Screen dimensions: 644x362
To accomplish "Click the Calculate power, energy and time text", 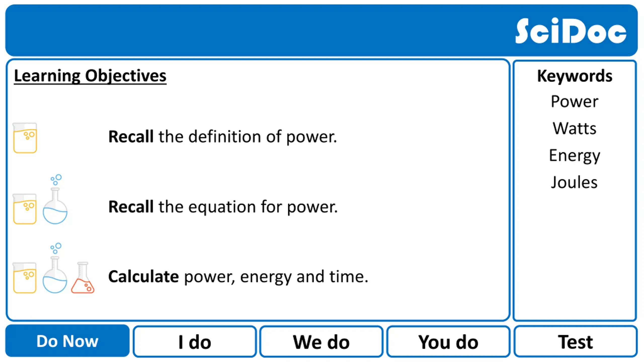I will click(238, 277).
